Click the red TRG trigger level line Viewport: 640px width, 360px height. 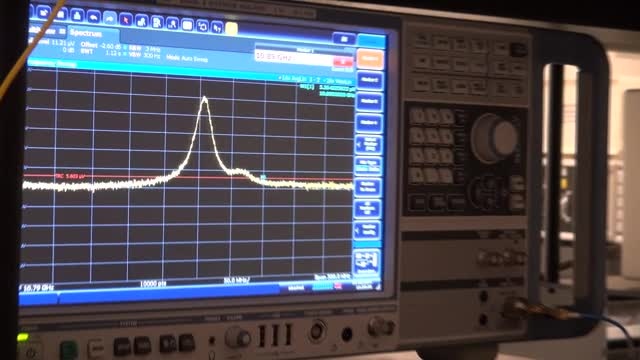coord(188,178)
